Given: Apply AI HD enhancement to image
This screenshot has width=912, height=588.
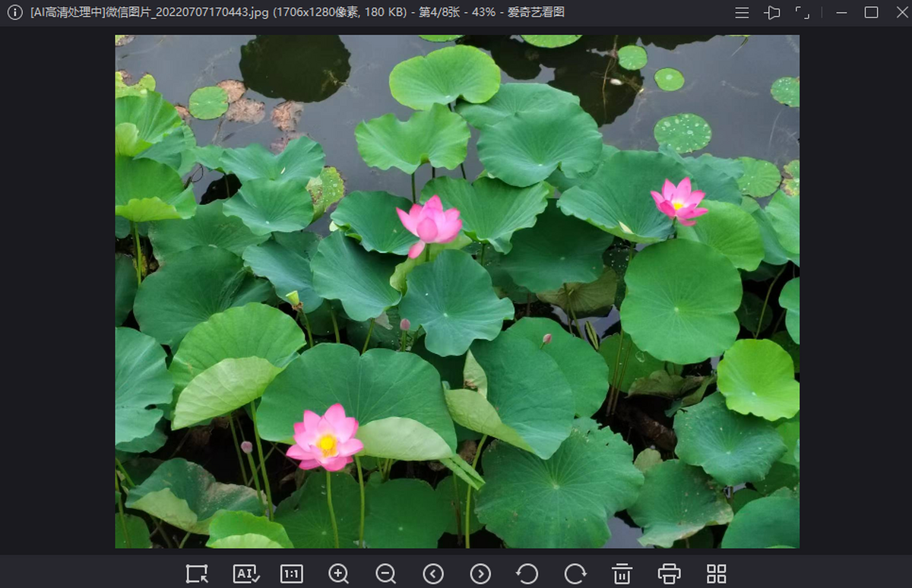Looking at the screenshot, I should point(245,574).
